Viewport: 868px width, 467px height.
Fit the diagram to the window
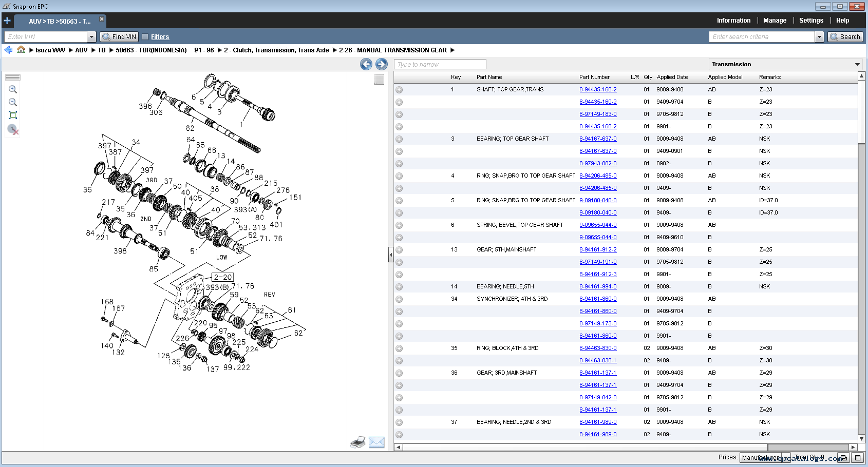13,115
